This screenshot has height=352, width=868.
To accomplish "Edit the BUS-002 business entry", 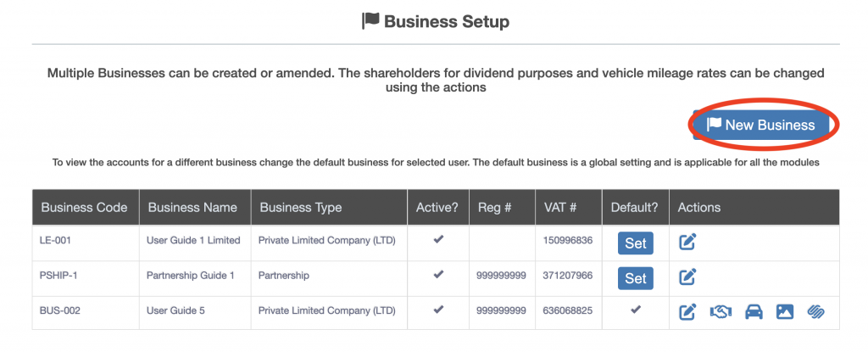I will point(688,311).
